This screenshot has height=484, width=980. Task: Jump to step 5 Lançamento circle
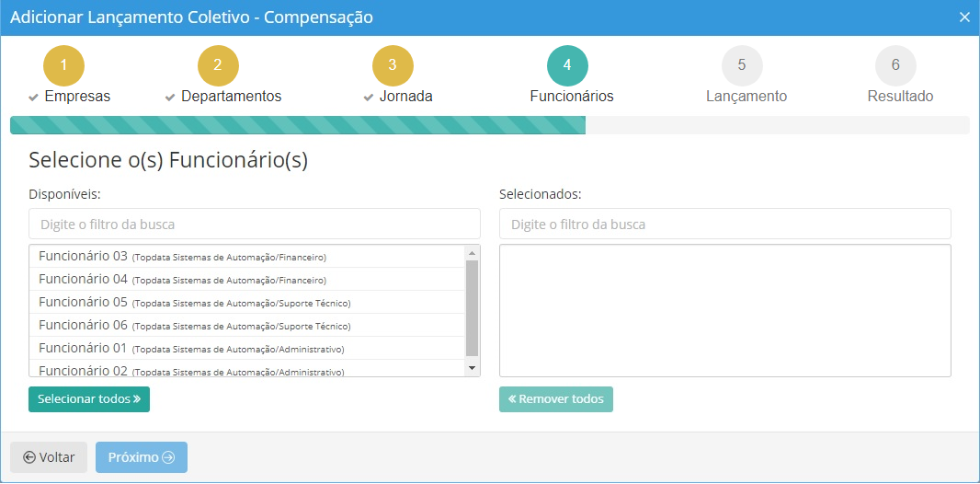point(742,65)
